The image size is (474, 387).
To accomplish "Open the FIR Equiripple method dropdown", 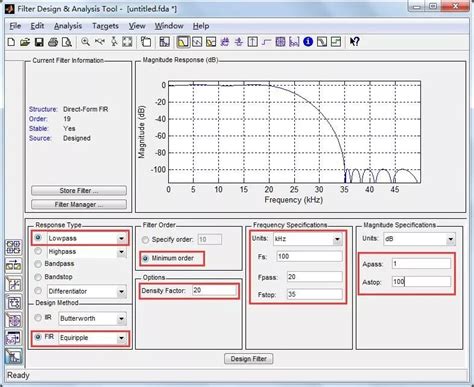I will [121, 338].
